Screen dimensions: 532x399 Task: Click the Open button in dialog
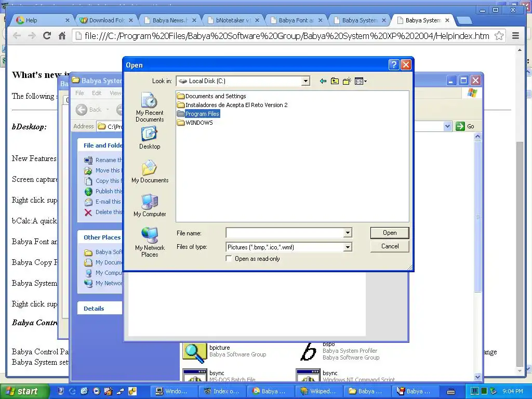click(x=390, y=233)
